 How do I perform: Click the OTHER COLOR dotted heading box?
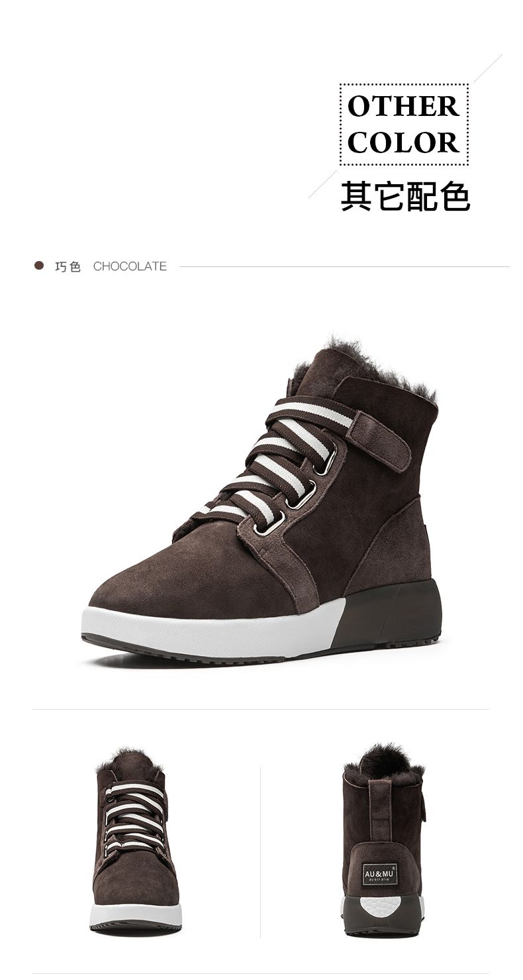404,125
